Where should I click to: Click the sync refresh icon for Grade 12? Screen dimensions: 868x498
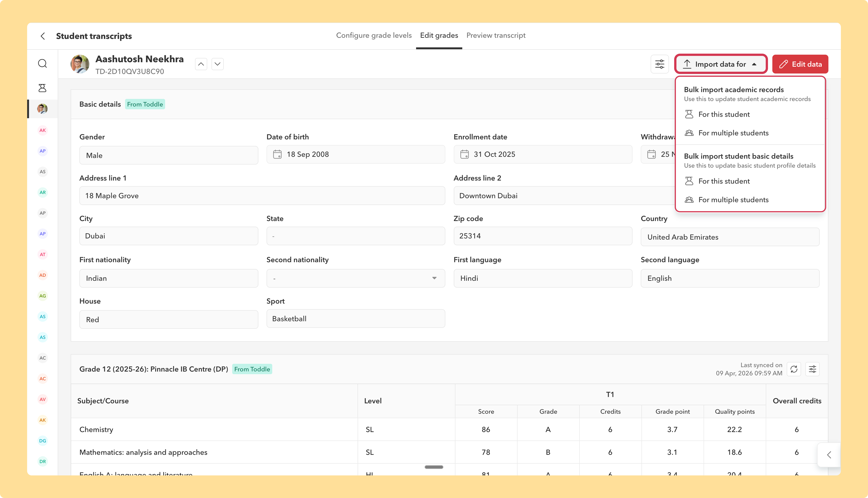[794, 369]
